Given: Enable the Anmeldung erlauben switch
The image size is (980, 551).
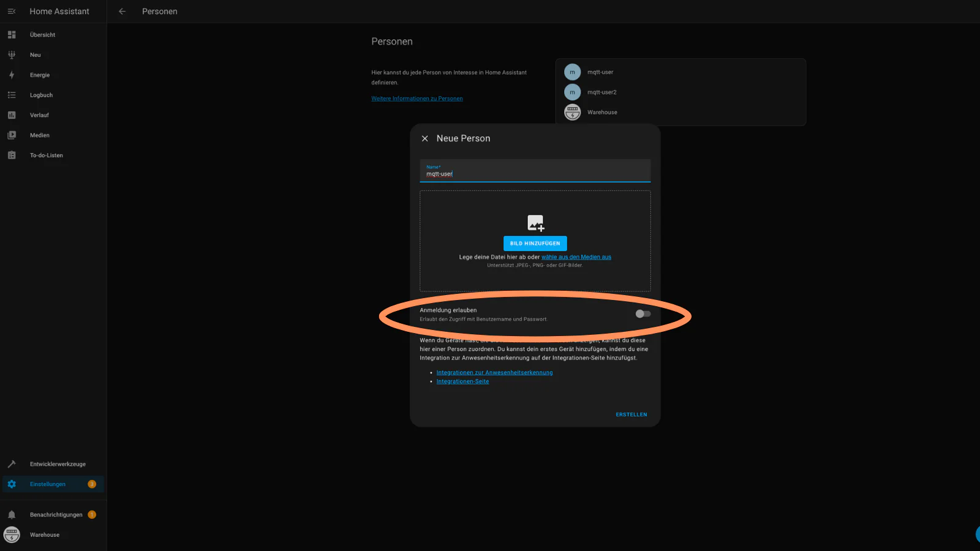Looking at the screenshot, I should click(x=643, y=314).
